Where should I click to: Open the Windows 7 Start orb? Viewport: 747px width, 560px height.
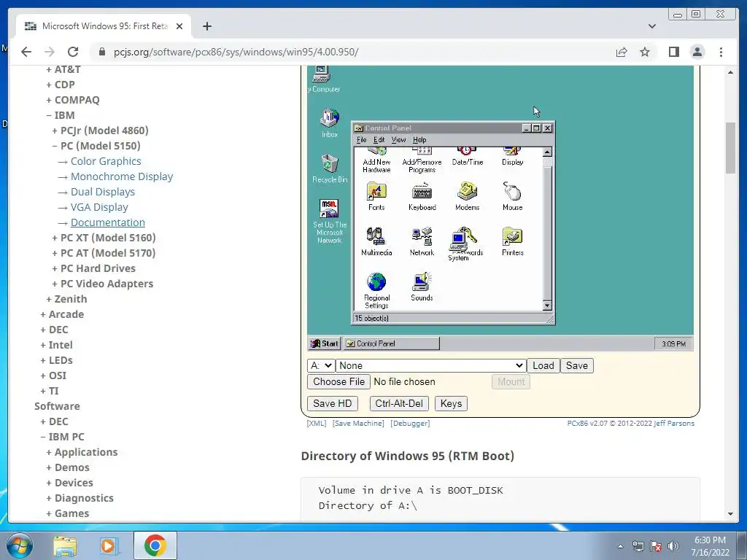[20, 545]
